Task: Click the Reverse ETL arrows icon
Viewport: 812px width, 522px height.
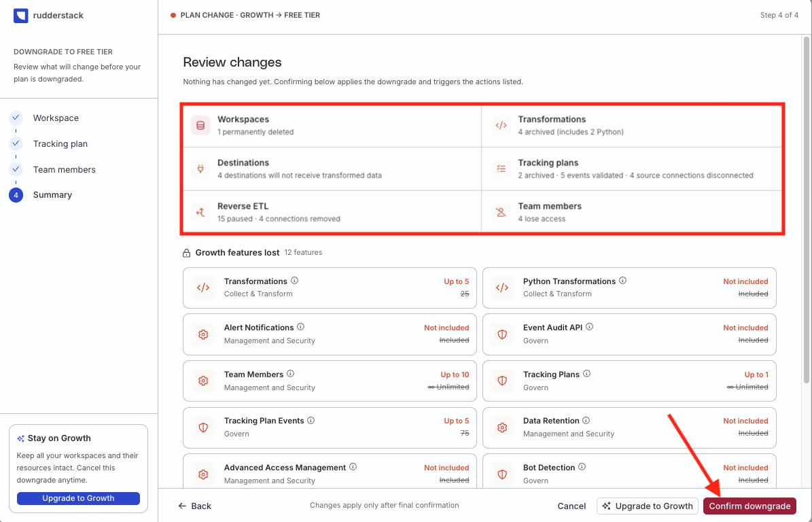Action: point(200,212)
